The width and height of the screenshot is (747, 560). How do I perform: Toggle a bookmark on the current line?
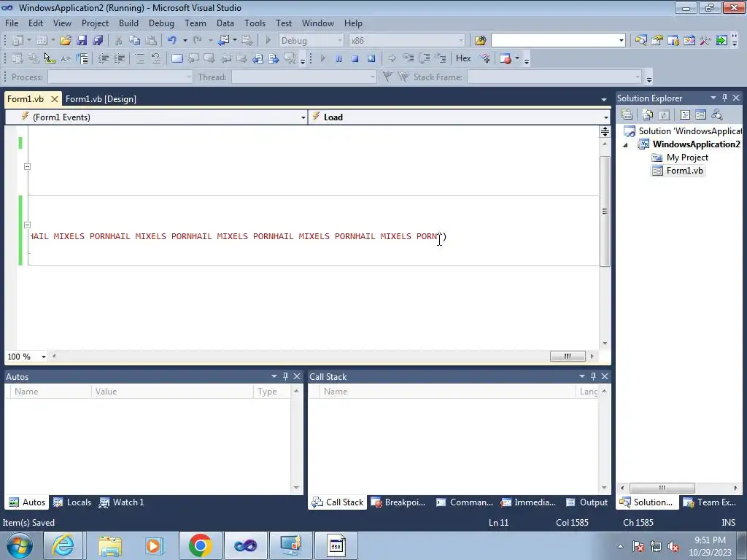click(x=177, y=58)
